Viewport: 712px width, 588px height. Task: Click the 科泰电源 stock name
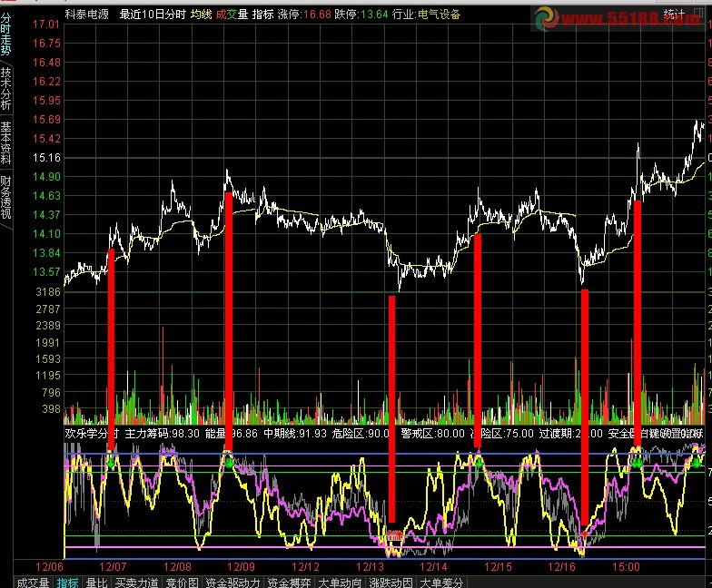click(x=87, y=15)
